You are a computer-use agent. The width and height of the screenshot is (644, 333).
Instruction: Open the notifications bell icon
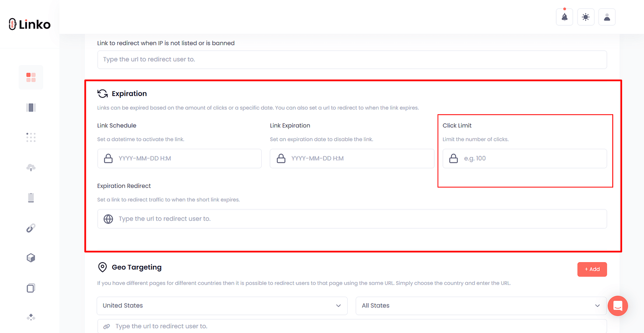click(564, 16)
